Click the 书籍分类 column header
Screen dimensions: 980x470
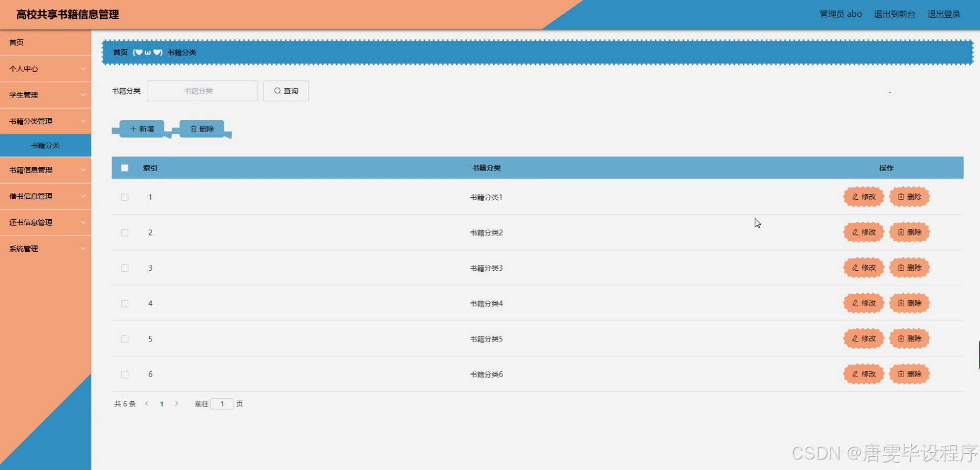coord(486,168)
